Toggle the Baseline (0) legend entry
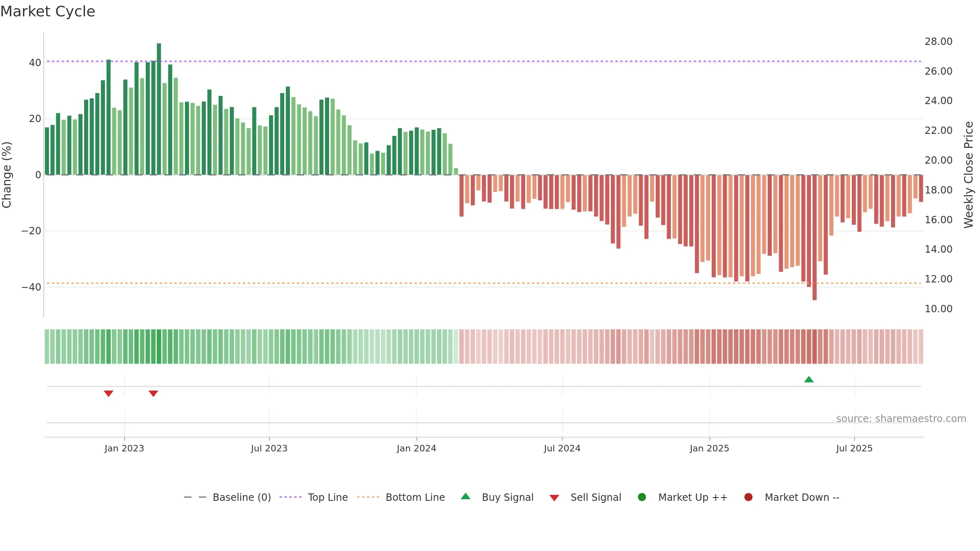Image resolution: width=980 pixels, height=551 pixels. (227, 497)
